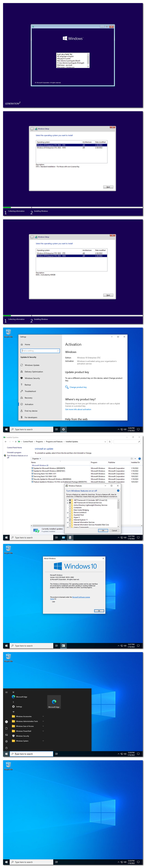
Task: Uncheck Internet Explorer 11 feature
Action: 70,520
